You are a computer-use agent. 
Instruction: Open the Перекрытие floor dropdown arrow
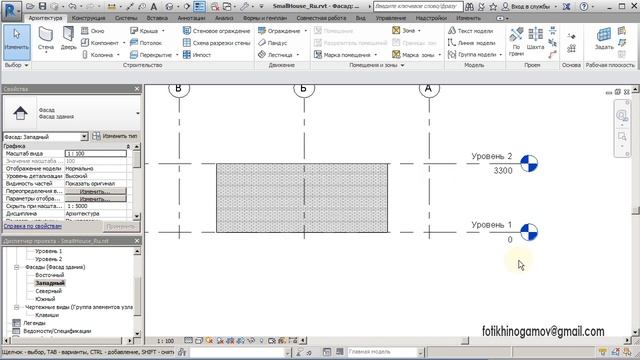click(x=177, y=55)
